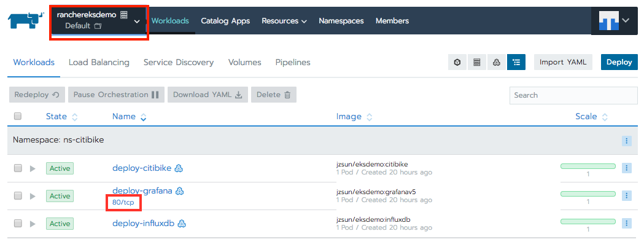Screen dimensions: 644x239
Task: Open the deploy-influxdb row actions menu
Action: [626, 224]
